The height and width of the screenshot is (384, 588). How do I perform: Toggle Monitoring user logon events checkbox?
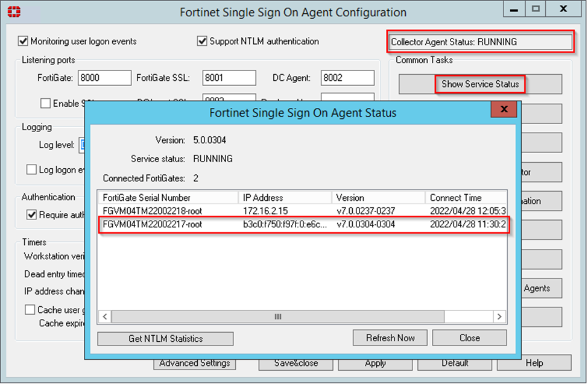[x=23, y=41]
